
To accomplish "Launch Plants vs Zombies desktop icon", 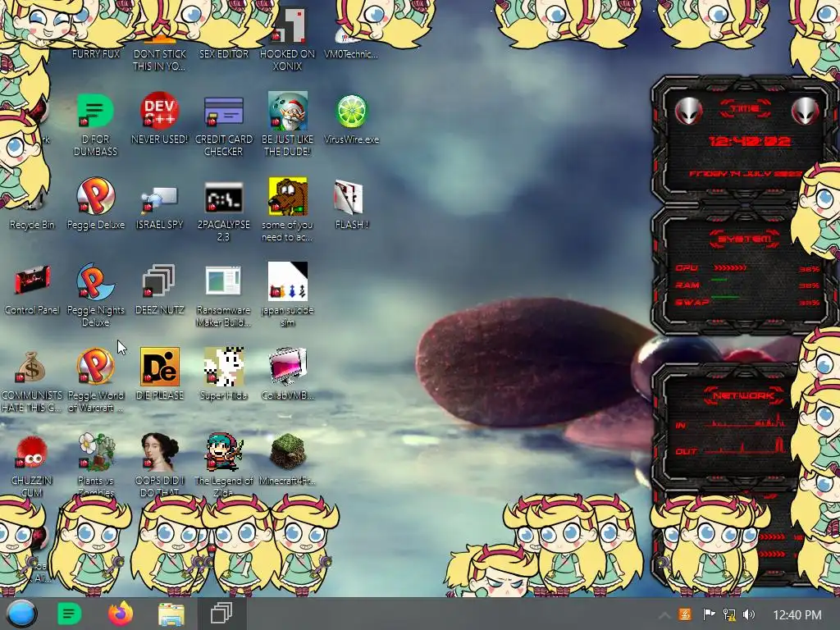I will [95, 452].
